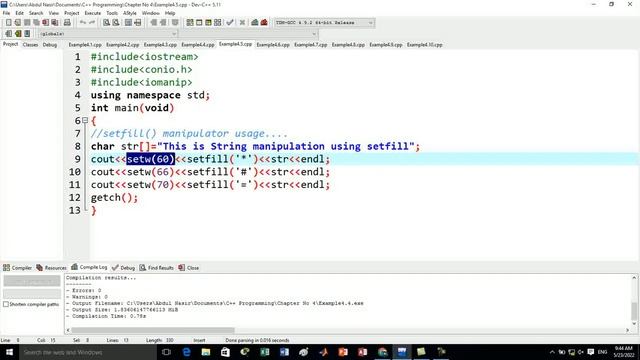Click the Save toolbar icon
The height and width of the screenshot is (360, 640).
tap(27, 22)
